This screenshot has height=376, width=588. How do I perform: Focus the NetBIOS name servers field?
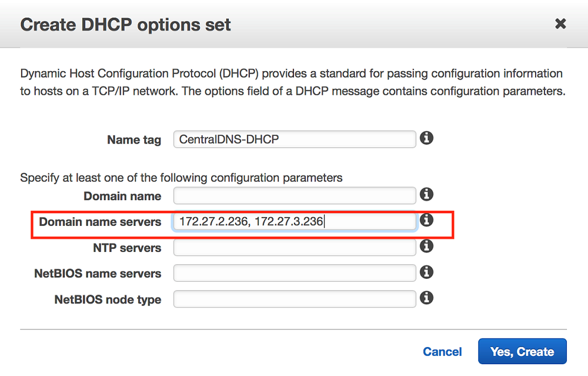click(294, 272)
